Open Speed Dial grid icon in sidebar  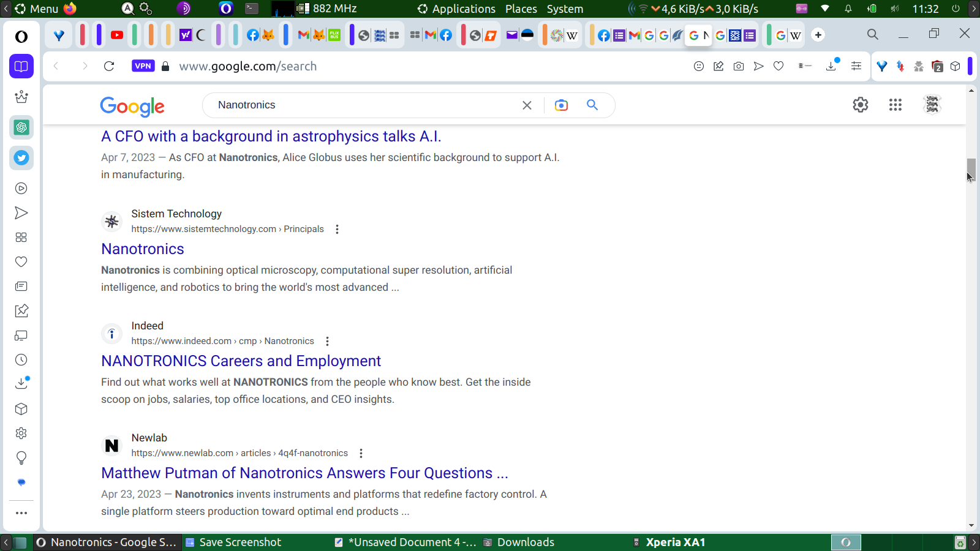click(x=21, y=238)
